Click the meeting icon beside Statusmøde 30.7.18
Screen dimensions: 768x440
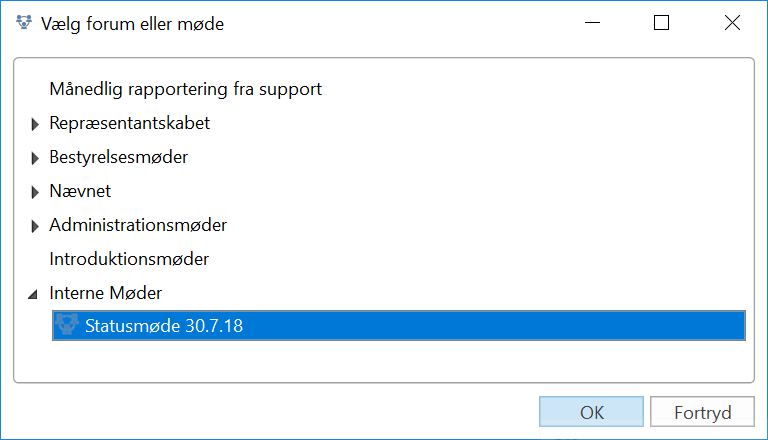point(68,326)
